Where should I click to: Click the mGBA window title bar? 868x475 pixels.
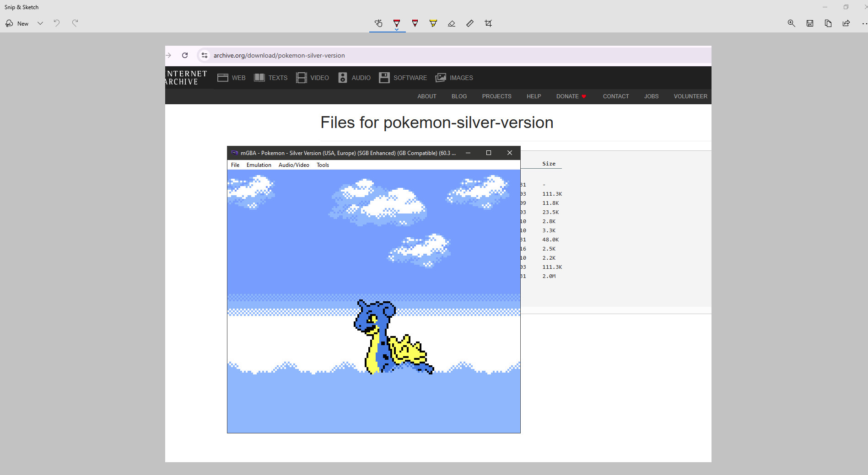tap(348, 153)
